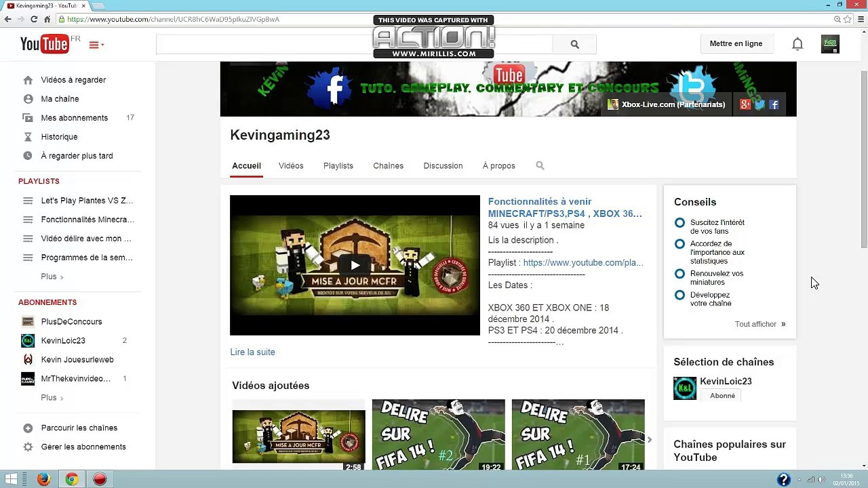Click the clock icon for watch later
The width and height of the screenshot is (868, 488).
pos(28,156)
